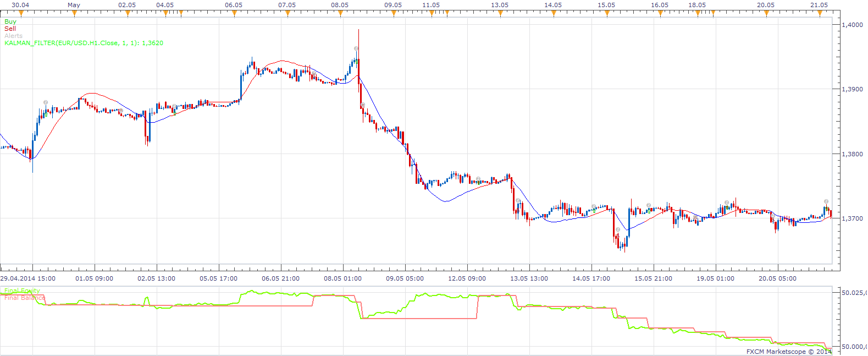The image size is (868, 356).
Task: Click the 18.05 date label on top axis
Action: pos(697,5)
